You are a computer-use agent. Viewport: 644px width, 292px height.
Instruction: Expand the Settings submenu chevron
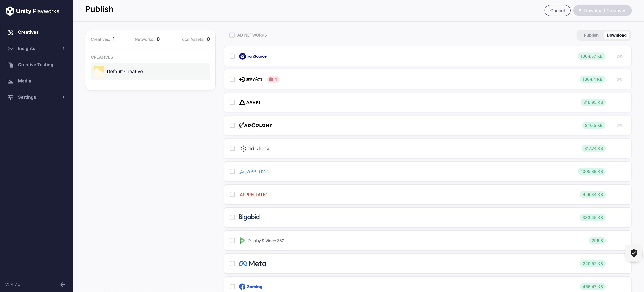pos(64,97)
